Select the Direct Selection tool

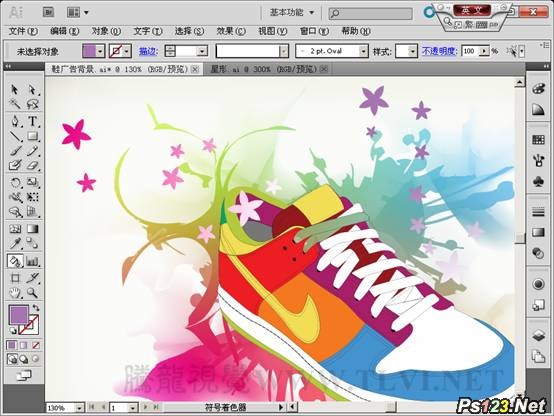click(32, 89)
